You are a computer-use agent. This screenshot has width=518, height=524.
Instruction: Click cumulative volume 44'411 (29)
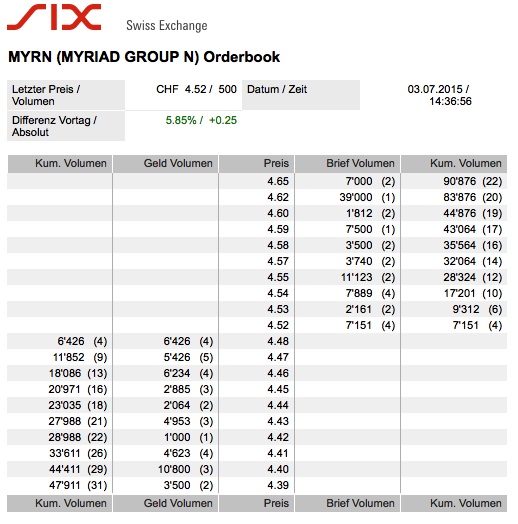point(78,469)
